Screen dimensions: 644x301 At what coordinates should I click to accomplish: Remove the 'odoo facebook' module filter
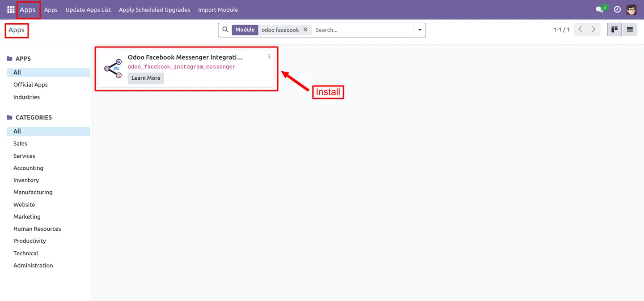coord(305,30)
